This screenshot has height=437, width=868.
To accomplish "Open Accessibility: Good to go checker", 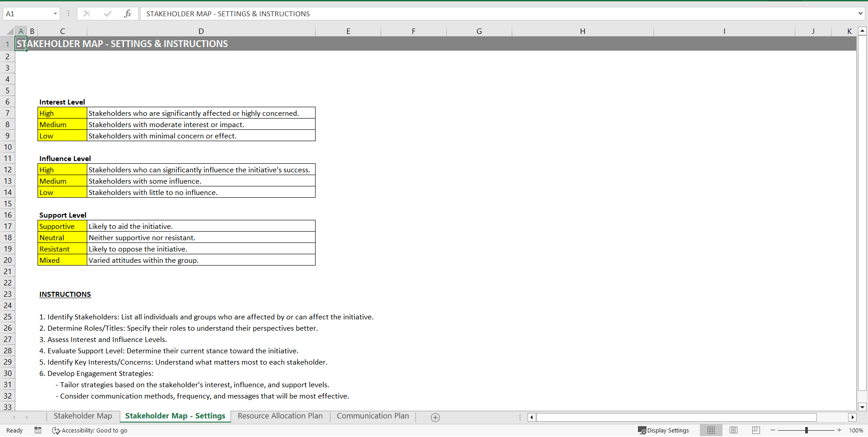I will 90,430.
